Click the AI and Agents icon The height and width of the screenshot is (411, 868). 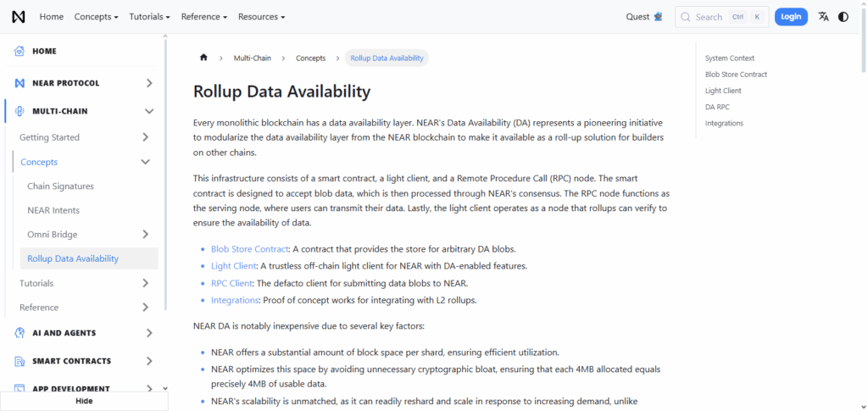[19, 333]
